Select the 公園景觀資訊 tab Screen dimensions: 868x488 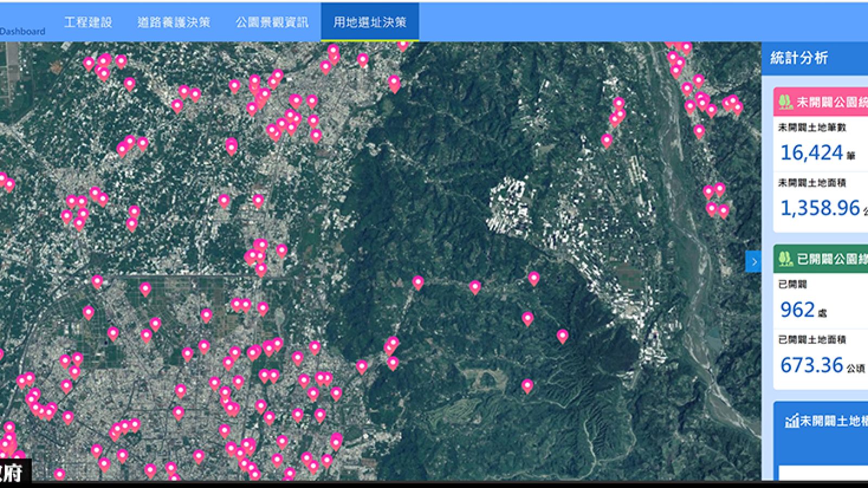272,22
